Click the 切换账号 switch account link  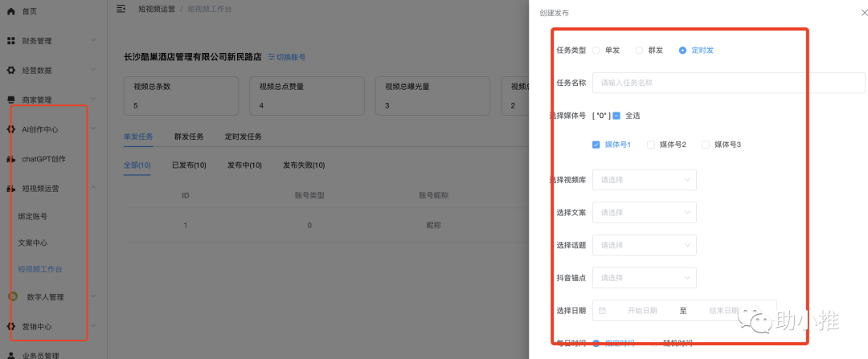(287, 57)
